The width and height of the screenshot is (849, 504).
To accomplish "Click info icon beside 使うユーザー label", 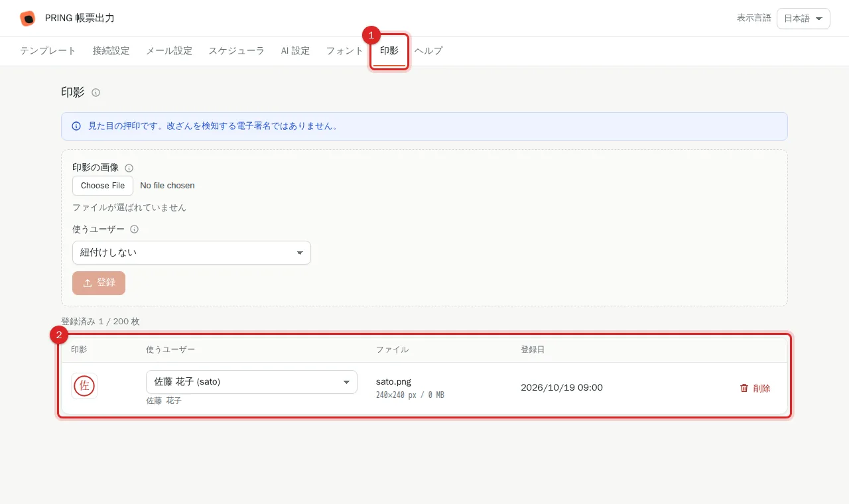I will coord(134,229).
